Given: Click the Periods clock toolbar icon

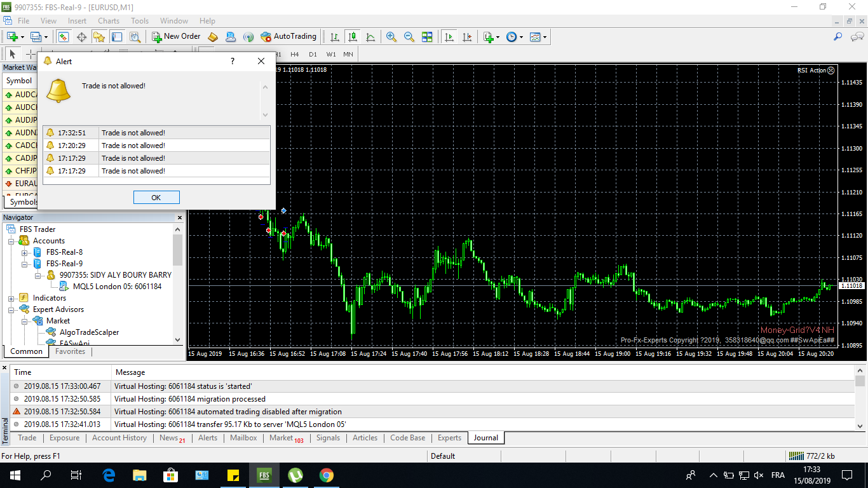Looking at the screenshot, I should click(x=512, y=37).
